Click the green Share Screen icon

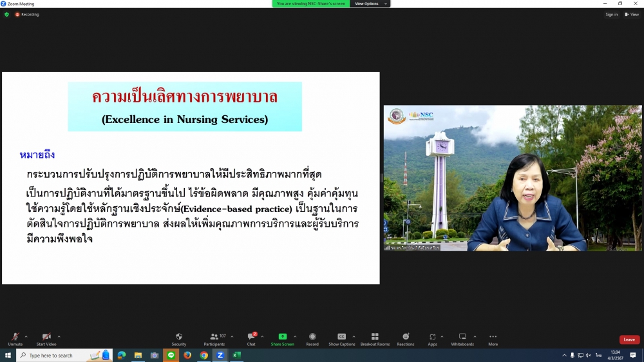[x=282, y=338]
